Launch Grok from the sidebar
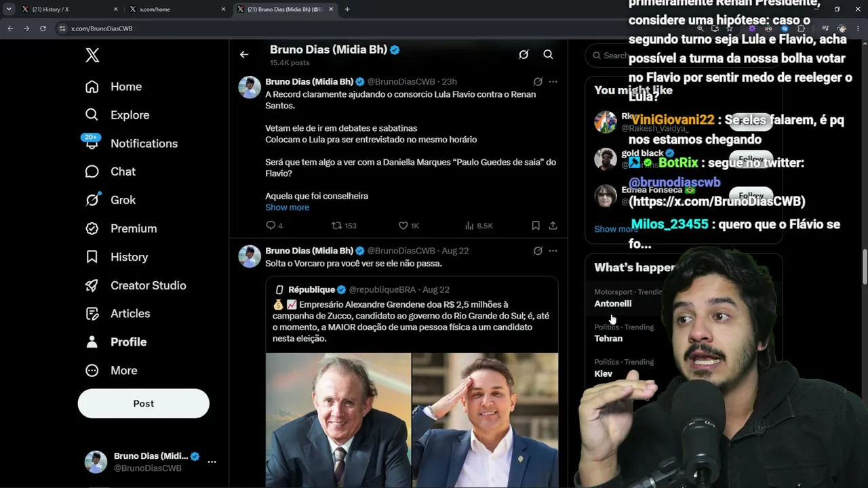Screen dimensions: 868x488 coord(110,201)
